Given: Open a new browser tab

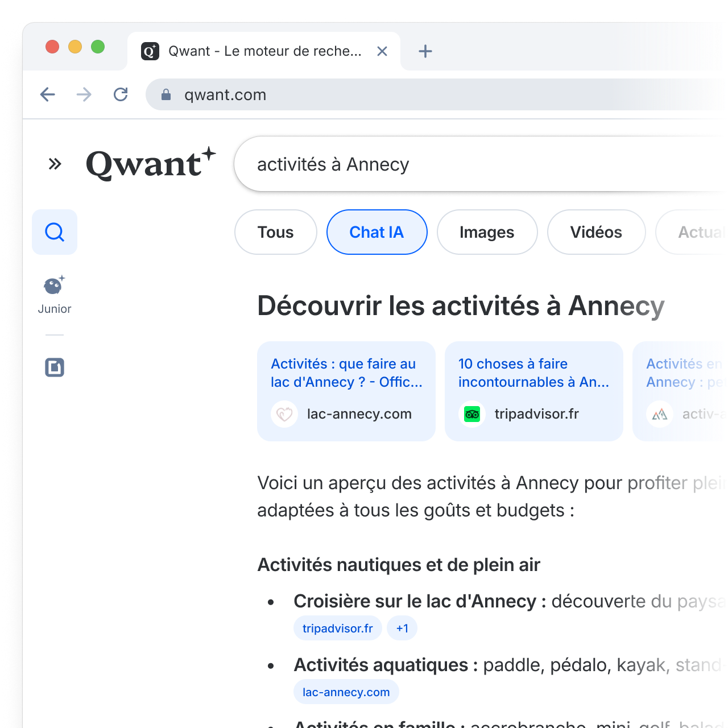Looking at the screenshot, I should point(425,51).
